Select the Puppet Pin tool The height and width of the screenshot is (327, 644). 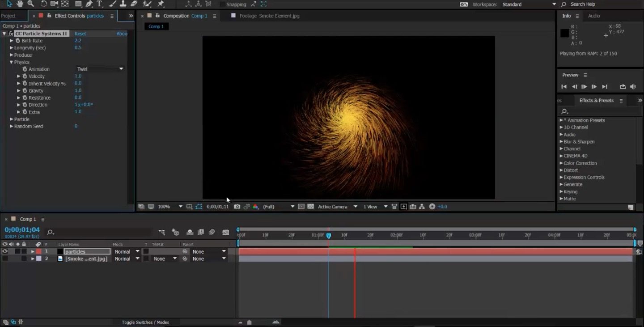pyautogui.click(x=161, y=4)
